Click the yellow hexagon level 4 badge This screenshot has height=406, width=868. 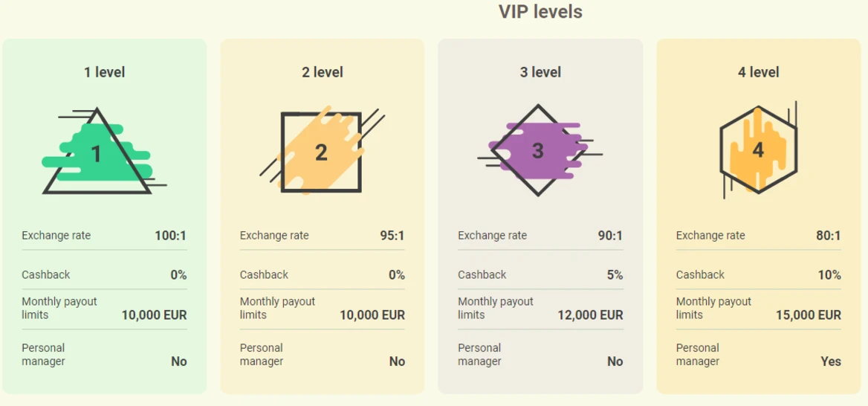click(759, 150)
